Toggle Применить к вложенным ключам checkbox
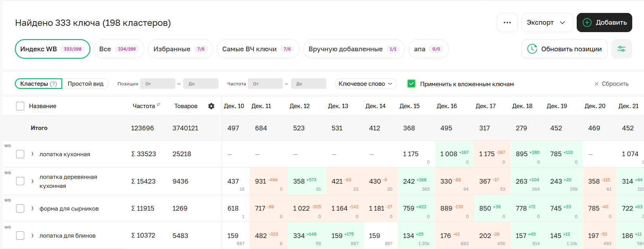Viewport: 644px width, 249px height. 411,84
